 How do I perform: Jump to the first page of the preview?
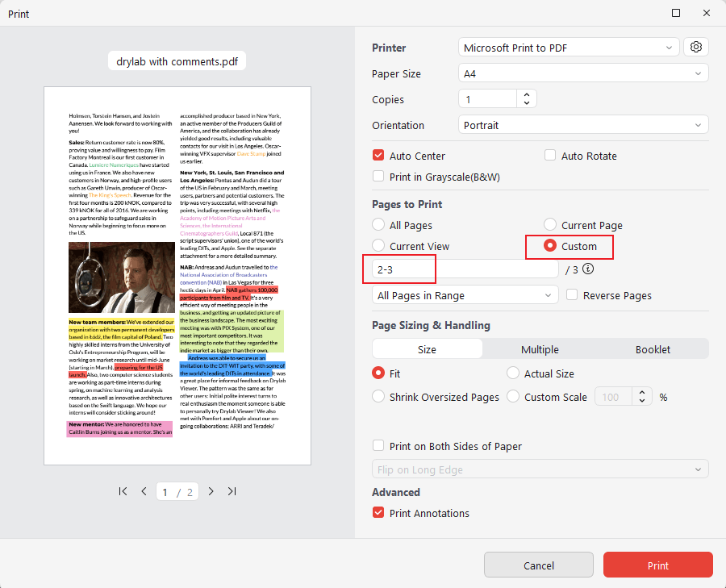[123, 490]
